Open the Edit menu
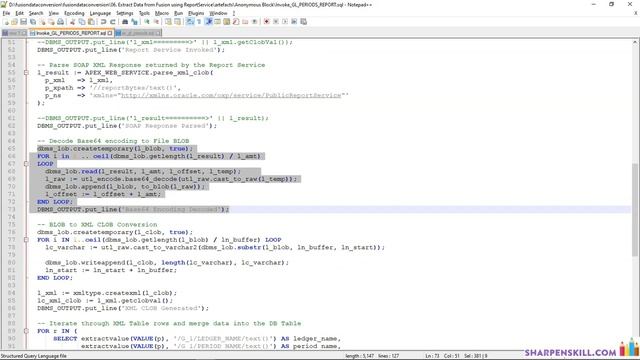Screen dimensions: 640x360 tap(20, 13)
